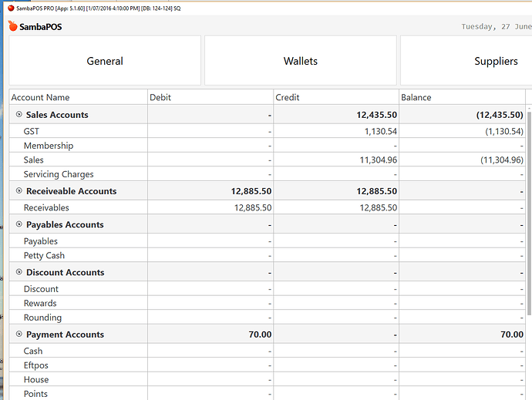Click the SambaPOS apple logo icon
This screenshot has height=400, width=532.
(12, 25)
